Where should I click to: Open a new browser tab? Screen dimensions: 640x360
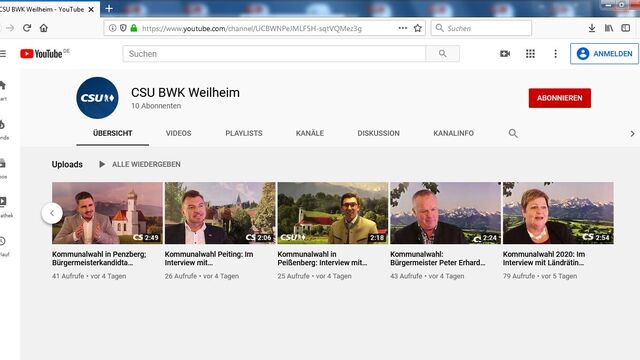click(109, 8)
